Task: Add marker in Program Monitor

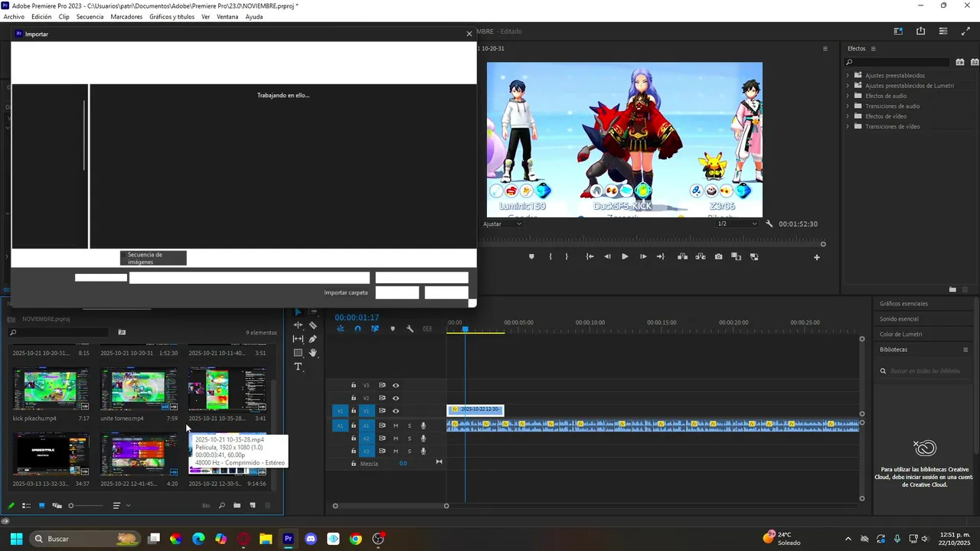Action: [x=531, y=257]
